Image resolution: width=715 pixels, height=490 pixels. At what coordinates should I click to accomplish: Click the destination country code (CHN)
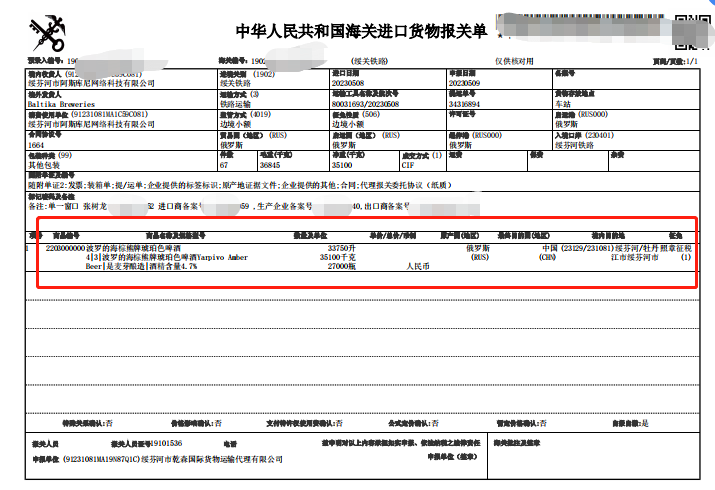[547, 258]
